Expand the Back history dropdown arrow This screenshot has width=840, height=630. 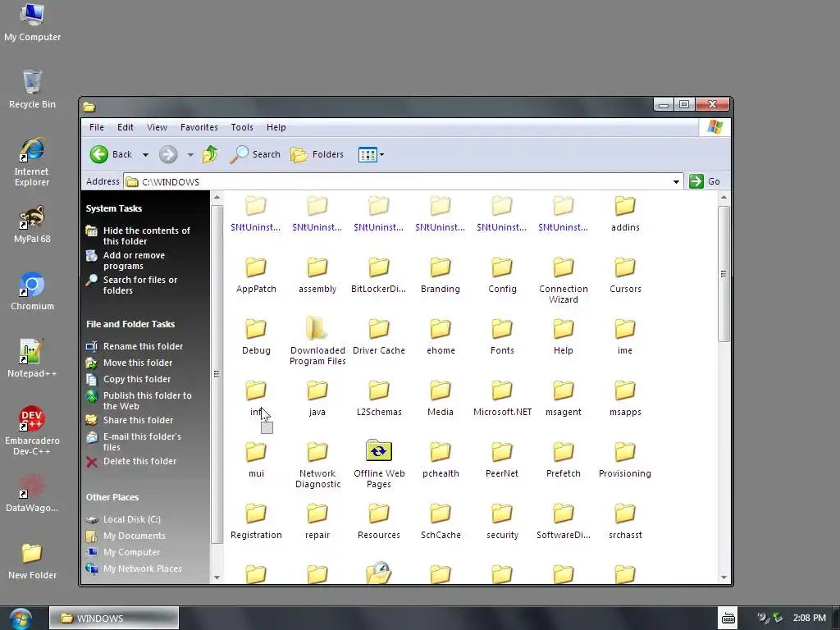click(145, 155)
